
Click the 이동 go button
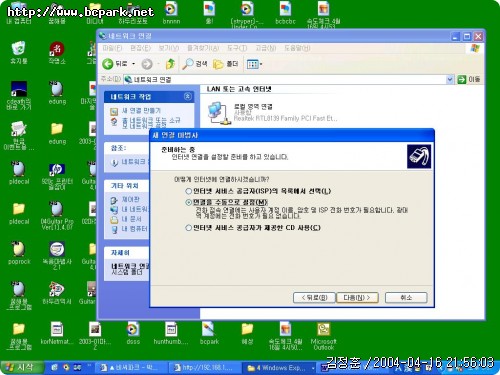[x=469, y=79]
